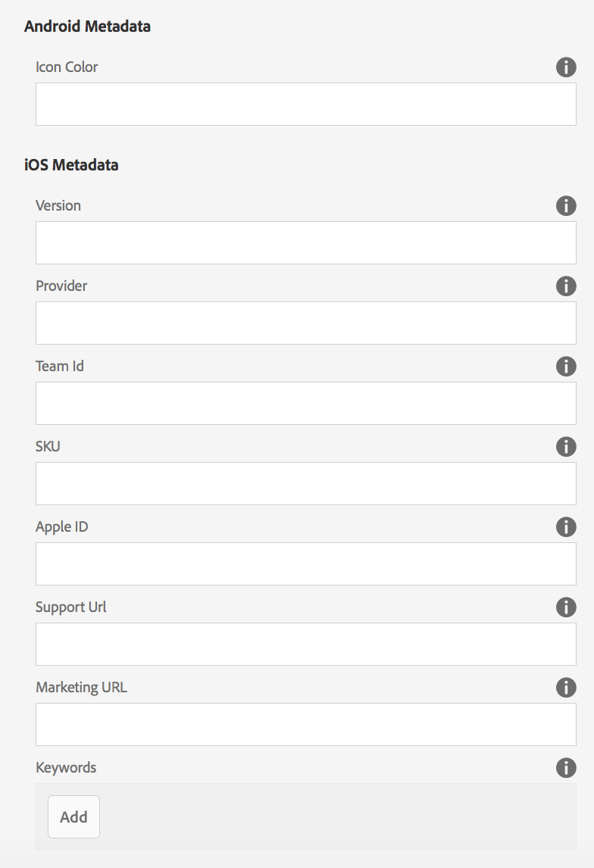The width and height of the screenshot is (594, 868).
Task: Click the iOS Metadata section heading
Action: click(x=71, y=165)
